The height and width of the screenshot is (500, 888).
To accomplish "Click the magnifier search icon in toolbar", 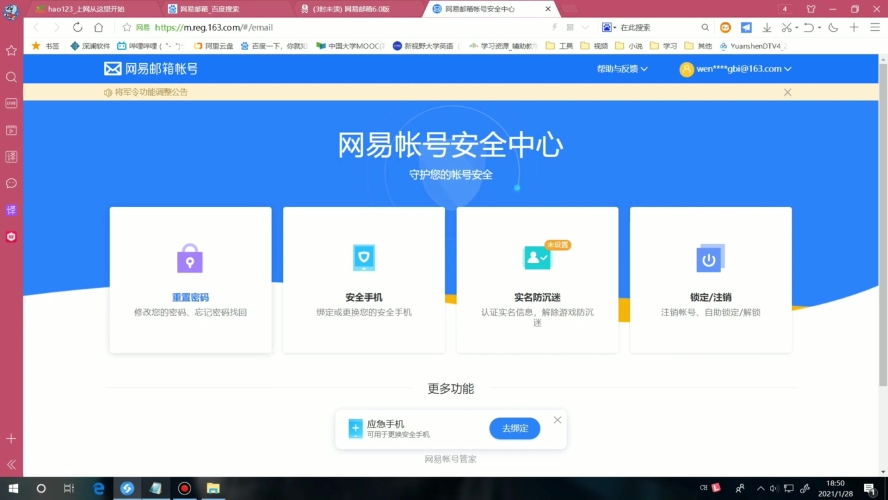I will point(705,27).
